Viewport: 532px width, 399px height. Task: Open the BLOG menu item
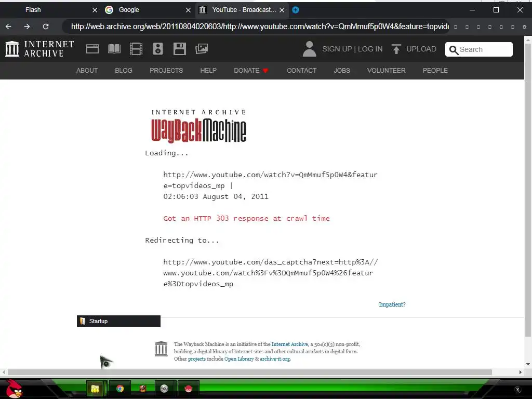click(124, 71)
